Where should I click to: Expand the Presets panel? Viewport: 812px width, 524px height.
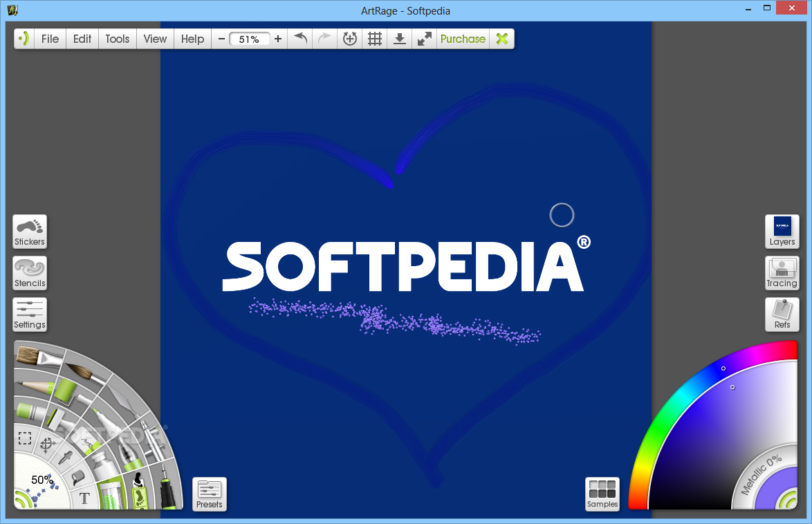point(209,494)
